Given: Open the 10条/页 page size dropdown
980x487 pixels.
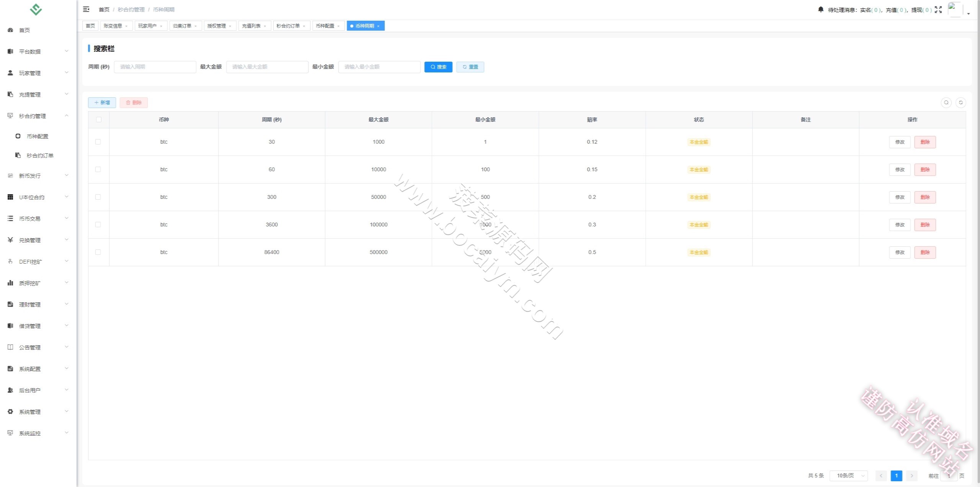Looking at the screenshot, I should tap(848, 476).
